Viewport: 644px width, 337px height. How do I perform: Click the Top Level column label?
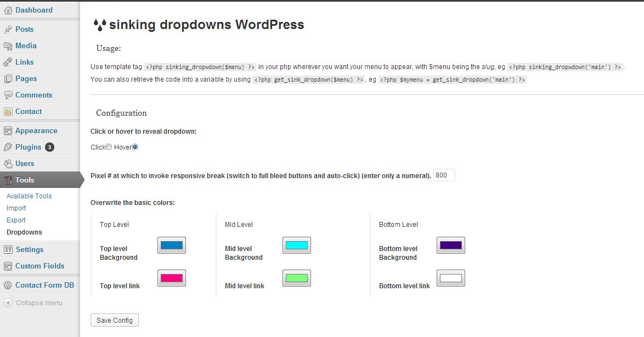click(x=114, y=225)
